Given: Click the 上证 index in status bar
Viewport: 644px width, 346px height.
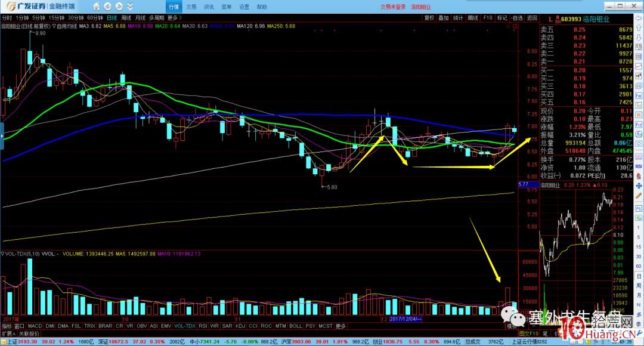Looking at the screenshot, I should pyautogui.click(x=13, y=341).
